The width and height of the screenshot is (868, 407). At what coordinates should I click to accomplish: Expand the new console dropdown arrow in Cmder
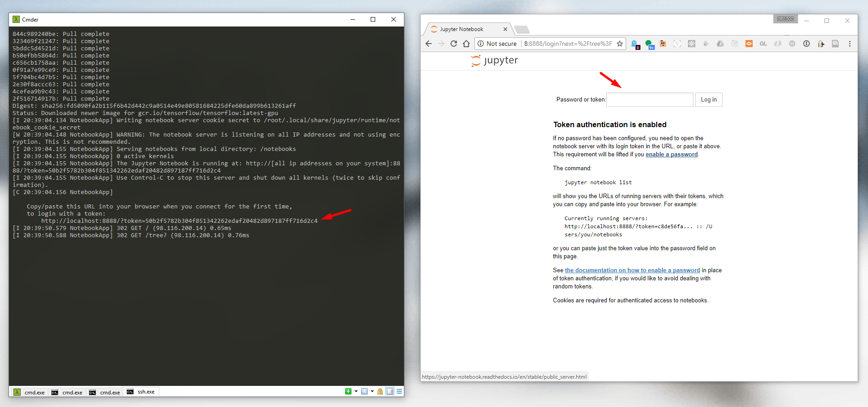click(356, 391)
